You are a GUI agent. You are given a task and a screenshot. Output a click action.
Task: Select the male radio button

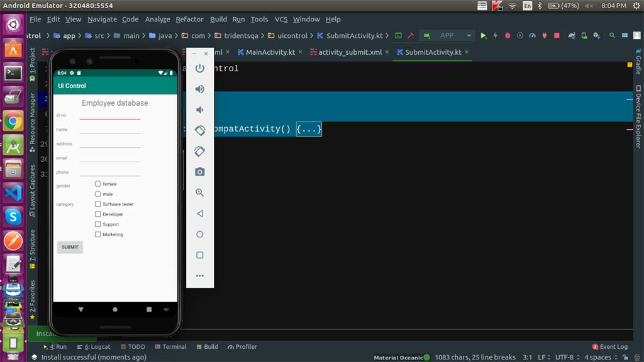pos(97,194)
